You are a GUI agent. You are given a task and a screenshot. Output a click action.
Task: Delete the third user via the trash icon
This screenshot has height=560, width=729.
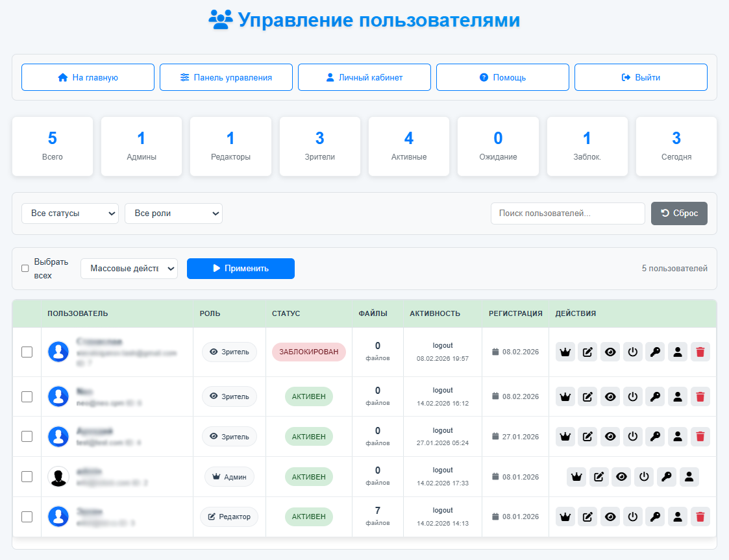pyautogui.click(x=700, y=436)
